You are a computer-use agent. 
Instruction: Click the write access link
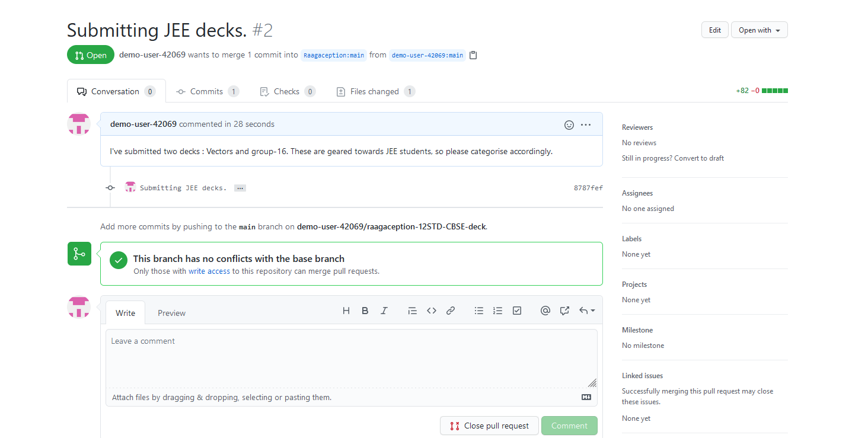209,271
